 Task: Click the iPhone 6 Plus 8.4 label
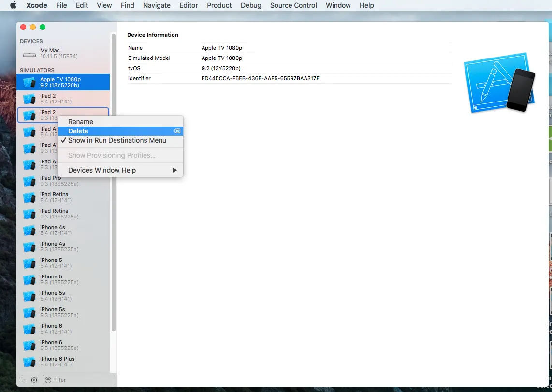[57, 362]
